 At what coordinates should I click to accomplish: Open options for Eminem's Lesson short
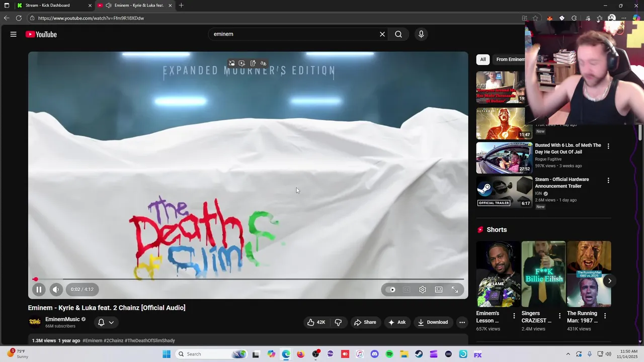[x=514, y=316]
